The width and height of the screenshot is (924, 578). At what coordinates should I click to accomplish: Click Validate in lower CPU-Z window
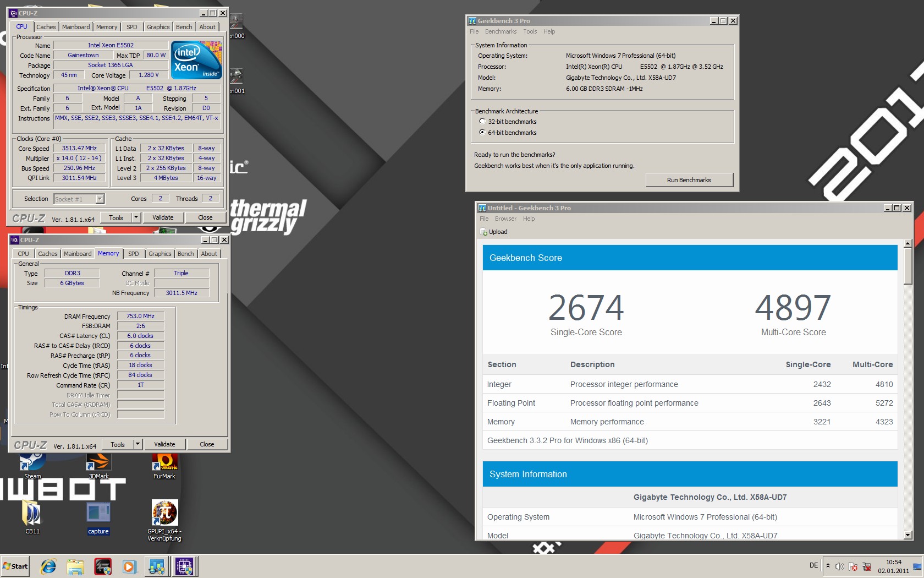[x=164, y=444]
